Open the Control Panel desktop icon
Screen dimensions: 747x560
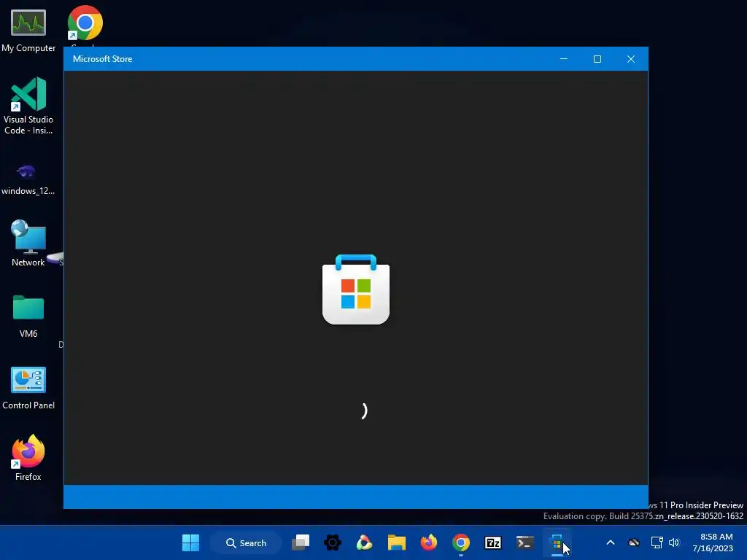pyautogui.click(x=28, y=388)
